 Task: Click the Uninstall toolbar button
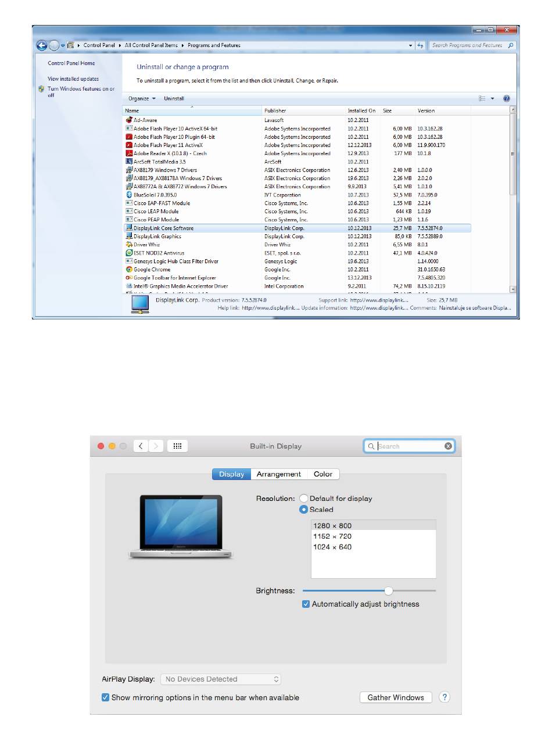(174, 99)
